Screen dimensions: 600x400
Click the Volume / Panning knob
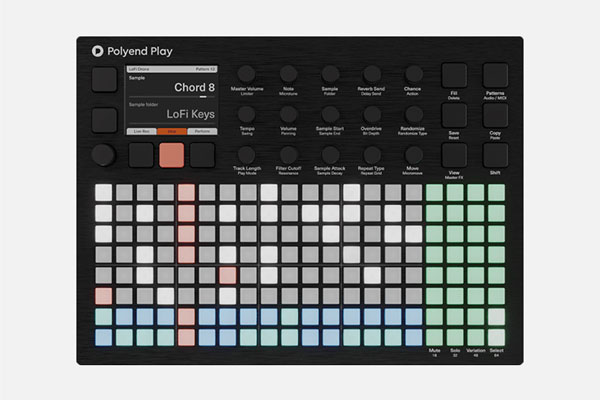288,114
